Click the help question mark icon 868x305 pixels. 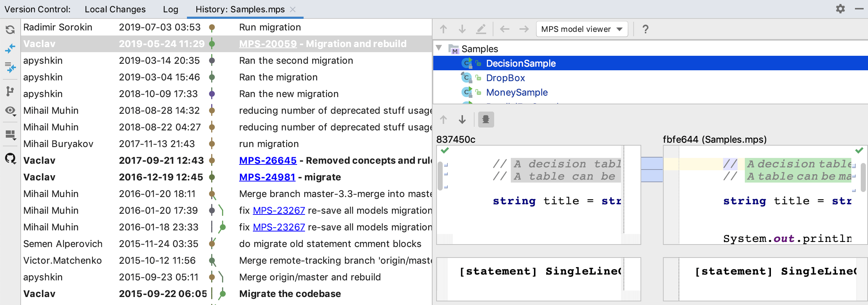pos(645,29)
